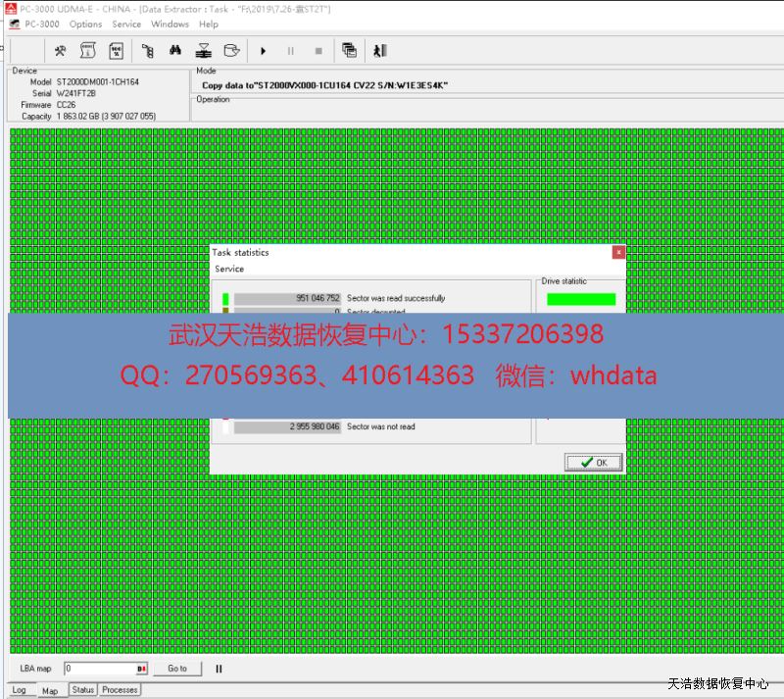Click the SDC percent card icon
The image size is (784, 699).
(x=116, y=51)
